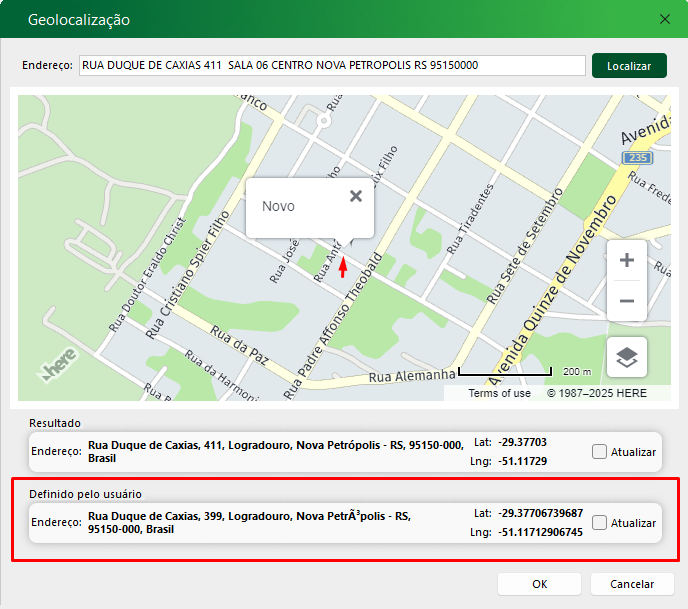
Task: Click Rua Tiradentes label on map
Action: click(470, 219)
